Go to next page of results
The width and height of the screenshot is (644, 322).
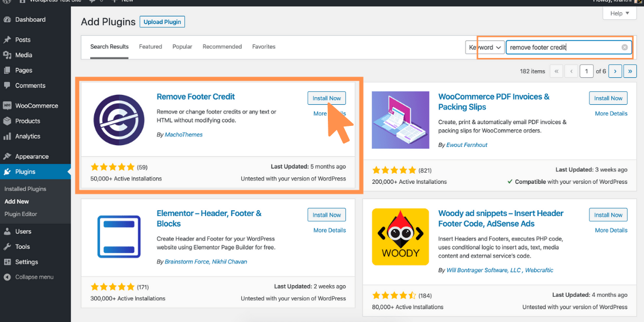(615, 71)
